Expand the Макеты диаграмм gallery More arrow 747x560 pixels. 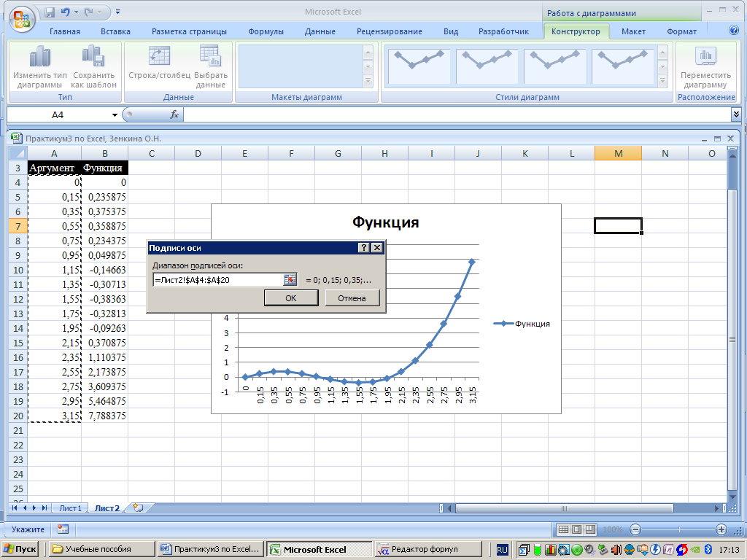(x=368, y=82)
